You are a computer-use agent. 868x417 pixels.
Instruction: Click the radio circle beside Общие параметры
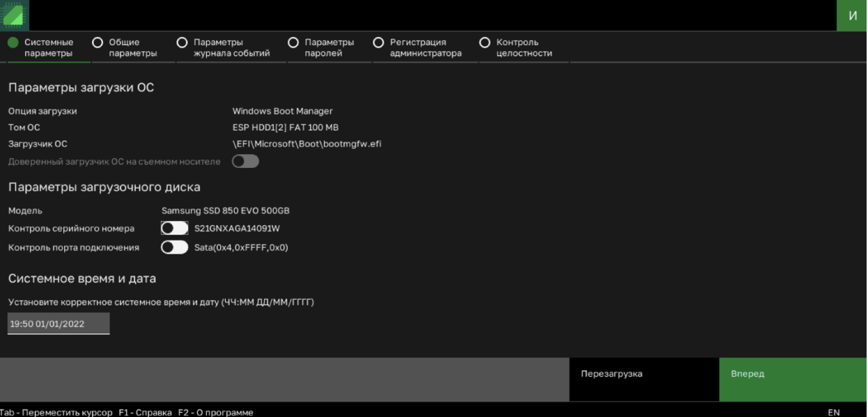pos(98,42)
